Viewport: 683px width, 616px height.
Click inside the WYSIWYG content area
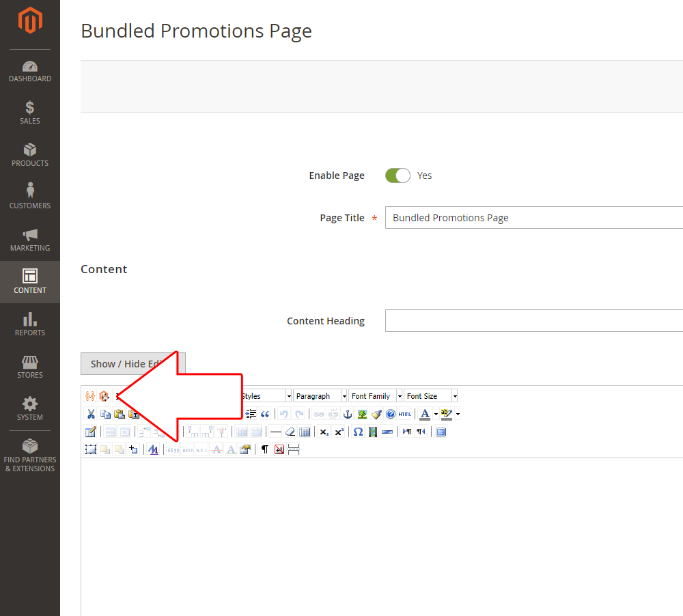tap(382, 537)
